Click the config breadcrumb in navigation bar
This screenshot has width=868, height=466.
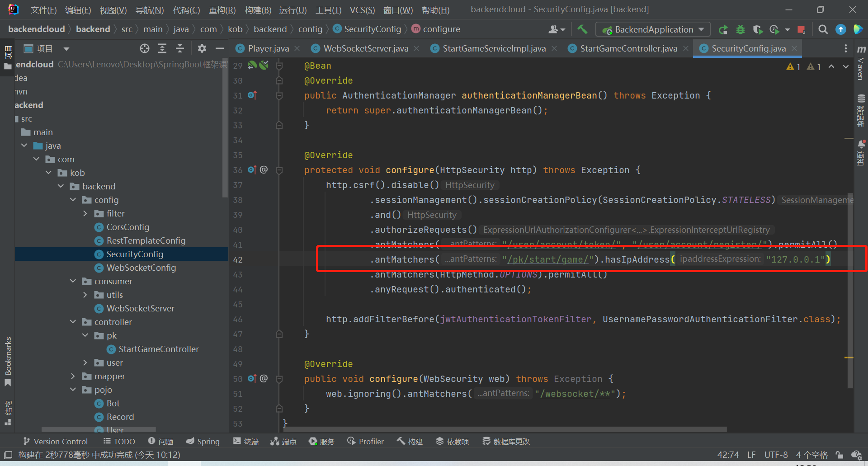[310, 29]
